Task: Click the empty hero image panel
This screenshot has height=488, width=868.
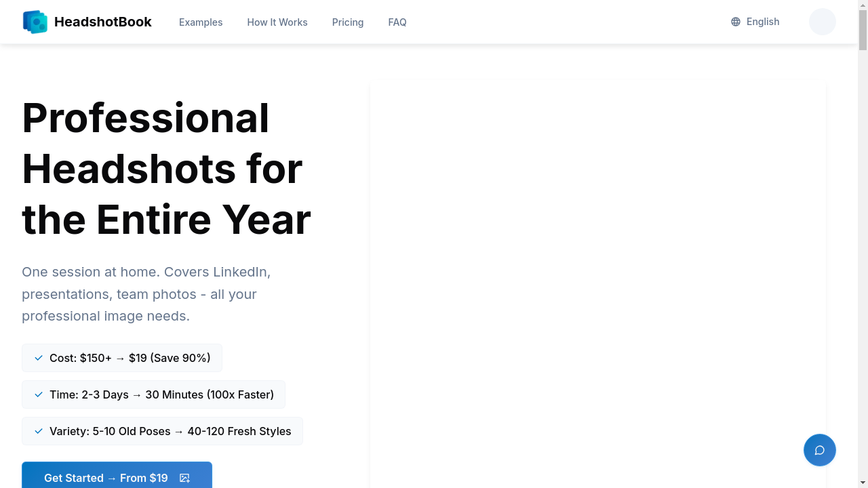Action: coord(598,286)
